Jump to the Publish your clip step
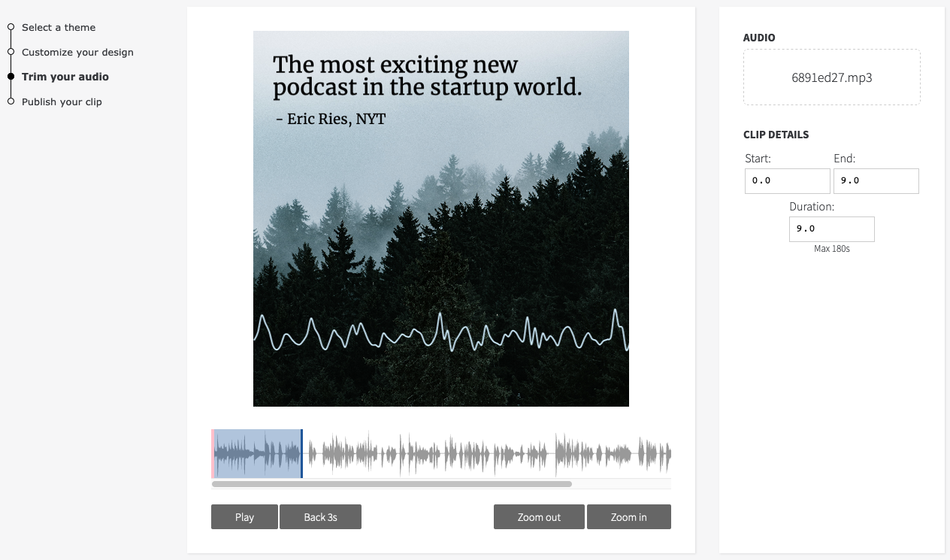 pyautogui.click(x=62, y=101)
